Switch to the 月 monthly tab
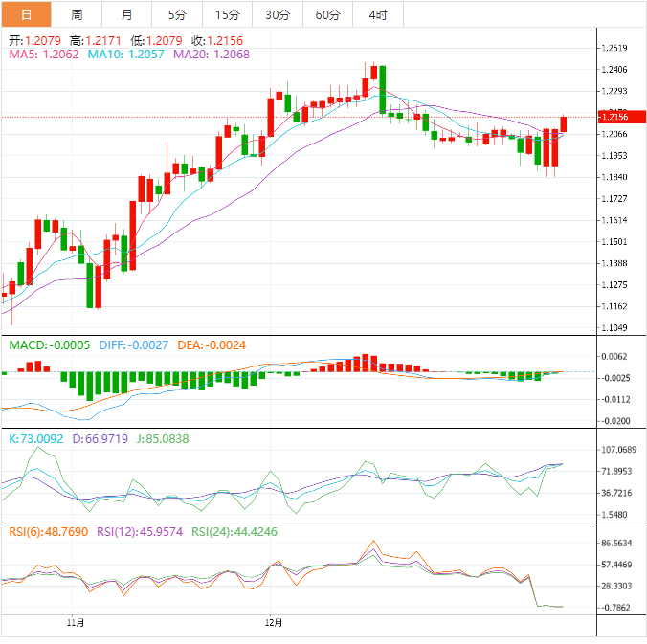This screenshot has width=647, height=644. pyautogui.click(x=126, y=15)
